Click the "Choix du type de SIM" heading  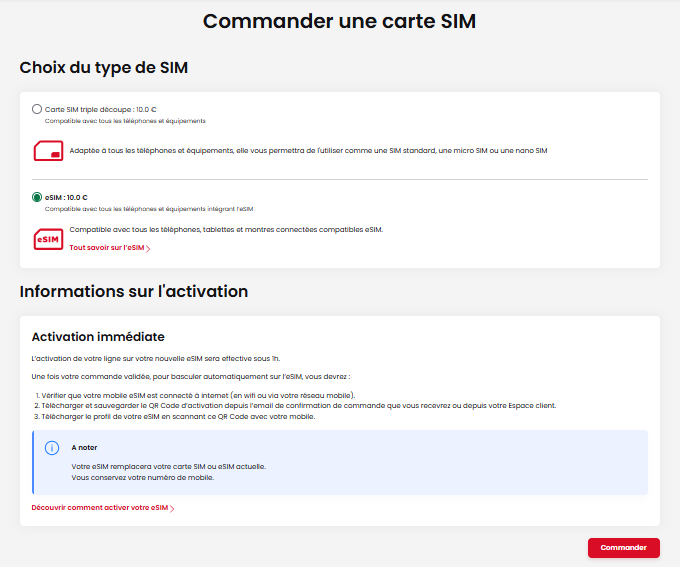[x=104, y=68]
